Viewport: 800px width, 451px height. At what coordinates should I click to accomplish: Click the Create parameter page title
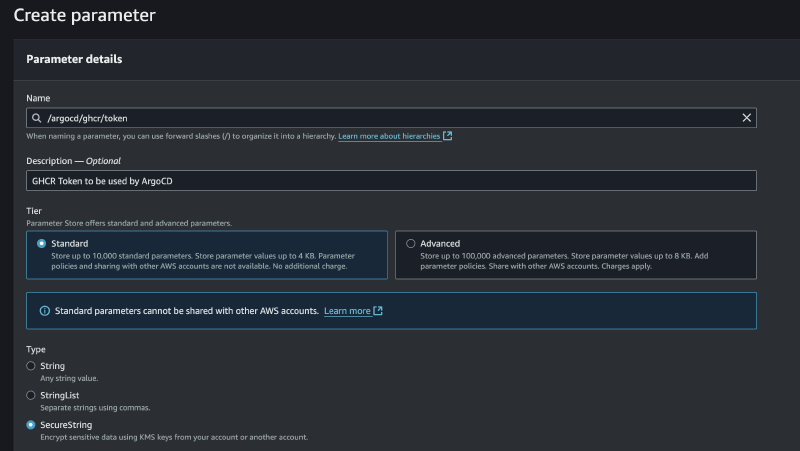(x=85, y=15)
